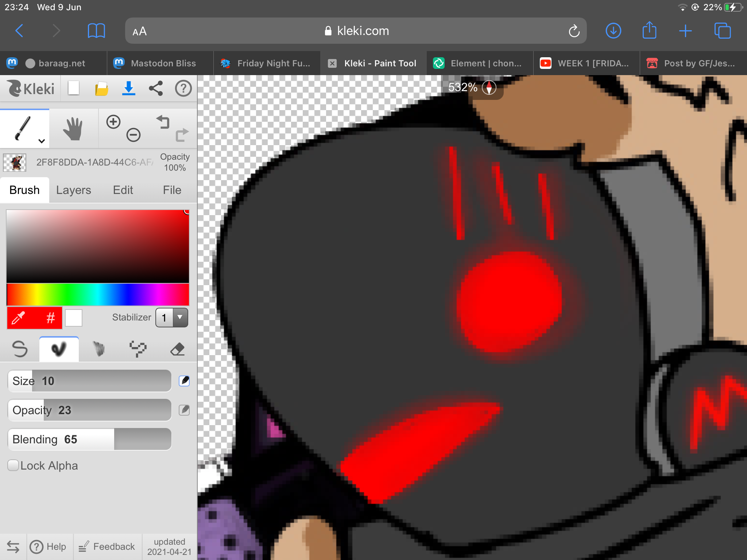Enable the Lock Alpha checkbox
The image size is (747, 560).
pyautogui.click(x=13, y=465)
